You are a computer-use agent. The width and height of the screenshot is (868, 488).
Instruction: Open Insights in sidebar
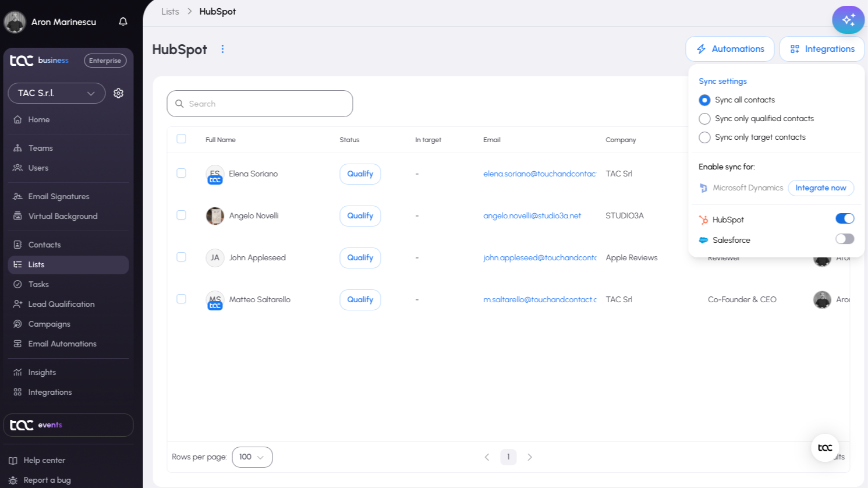(68, 372)
